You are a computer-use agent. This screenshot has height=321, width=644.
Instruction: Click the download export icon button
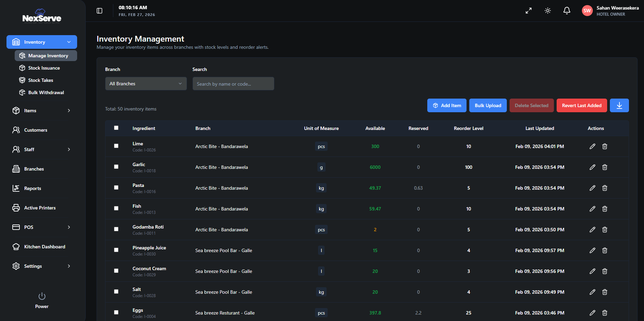pos(619,105)
